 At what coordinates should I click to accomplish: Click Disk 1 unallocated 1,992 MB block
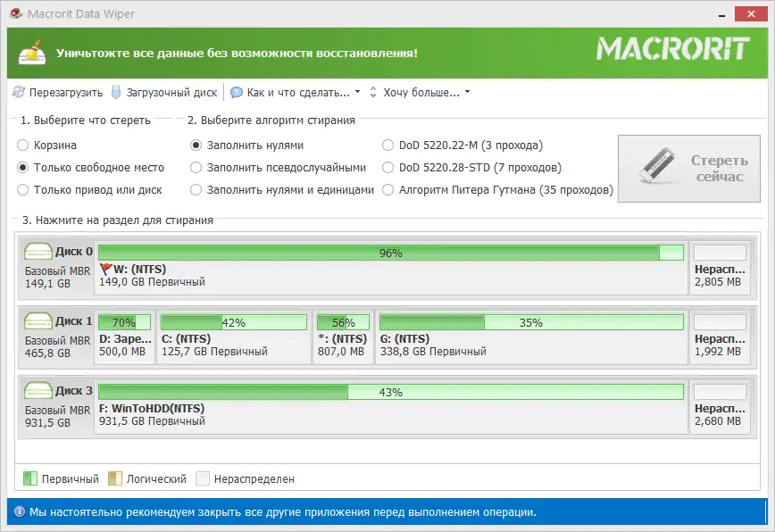720,337
